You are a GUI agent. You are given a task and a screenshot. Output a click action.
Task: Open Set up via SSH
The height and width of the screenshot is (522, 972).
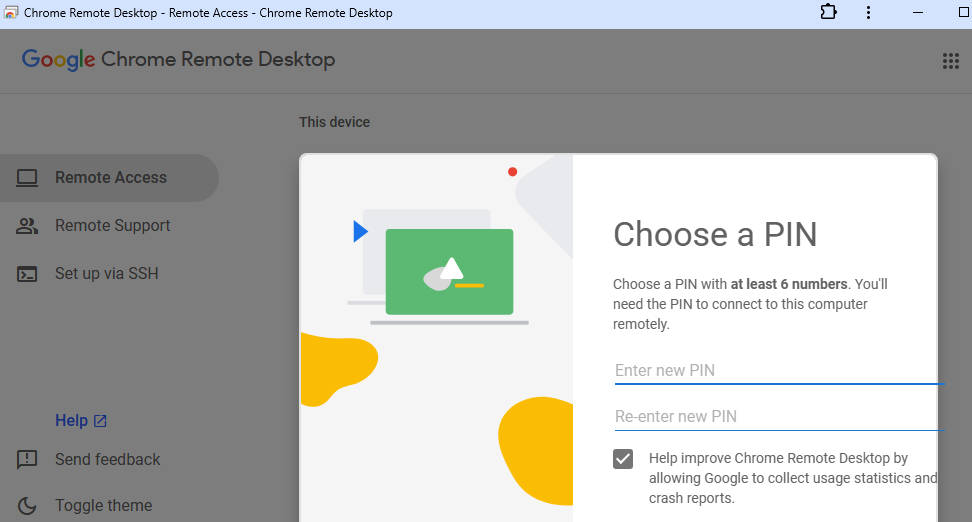coord(109,273)
